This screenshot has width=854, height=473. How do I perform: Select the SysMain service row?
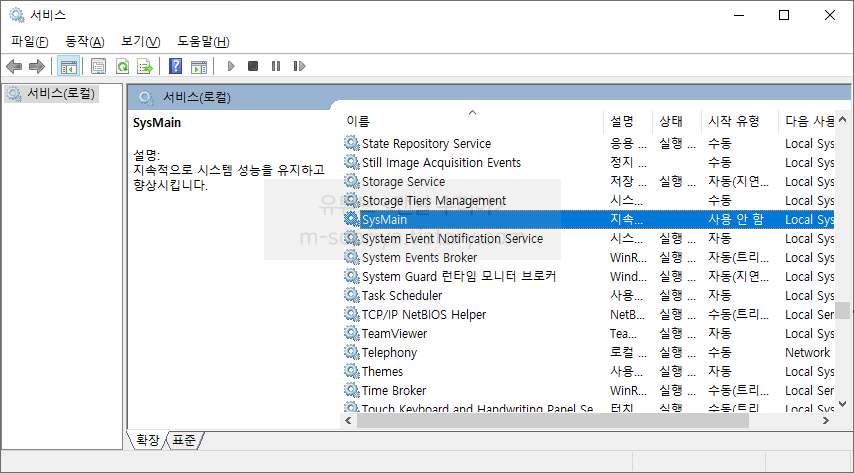click(x=589, y=220)
